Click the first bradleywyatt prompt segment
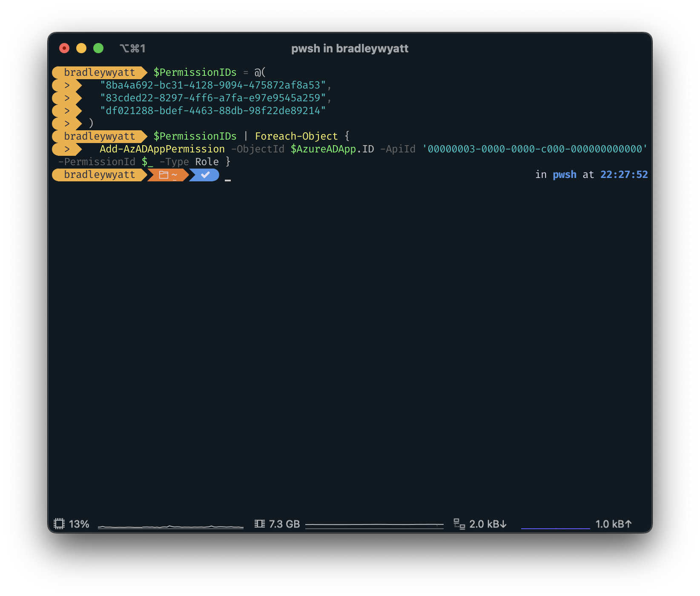This screenshot has height=596, width=700. click(99, 72)
